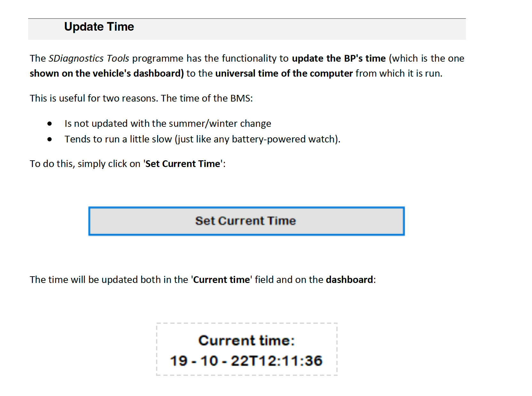Select the italic SDiagnostics Tools text

click(89, 58)
